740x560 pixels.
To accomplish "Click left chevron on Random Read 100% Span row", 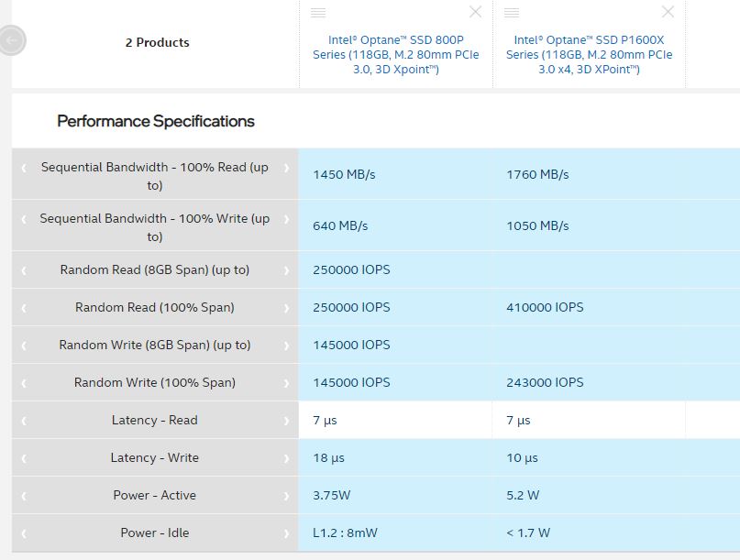I will click(24, 309).
